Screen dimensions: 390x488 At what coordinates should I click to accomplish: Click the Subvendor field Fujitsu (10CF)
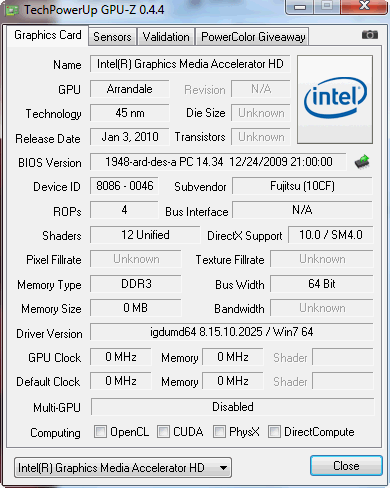coord(302,186)
